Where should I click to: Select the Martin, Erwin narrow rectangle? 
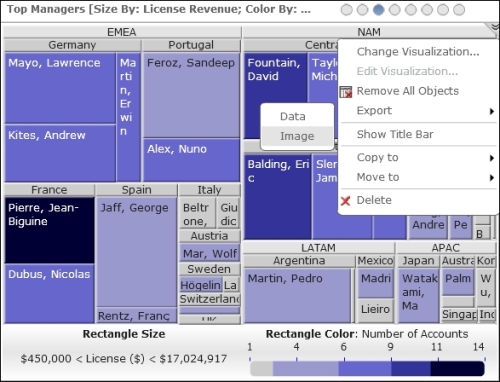coord(128,117)
